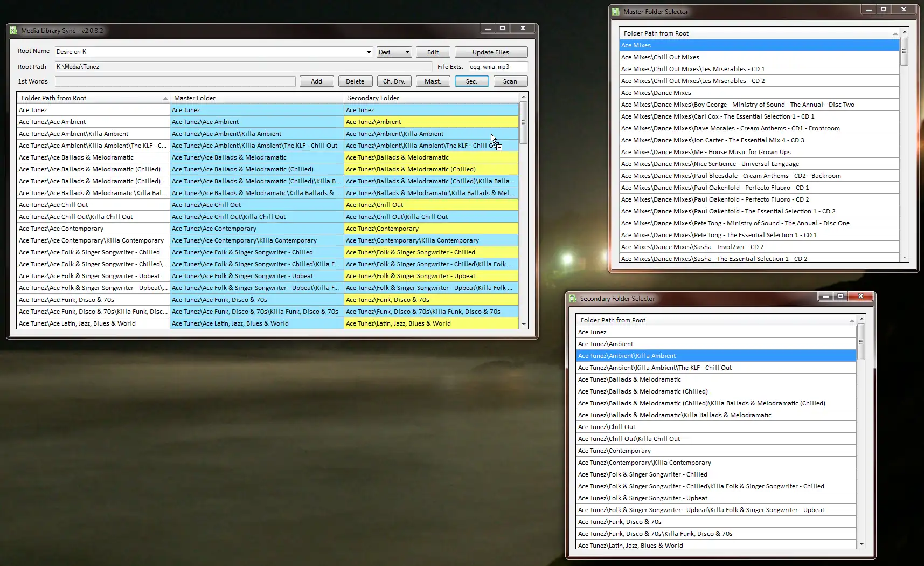Select yellow Secondary cell Ace Tunez\Ambient
Image resolution: width=924 pixels, height=566 pixels.
[431, 122]
